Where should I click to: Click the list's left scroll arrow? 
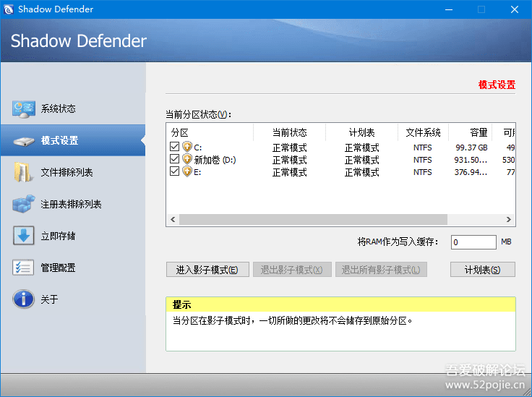[x=173, y=219]
